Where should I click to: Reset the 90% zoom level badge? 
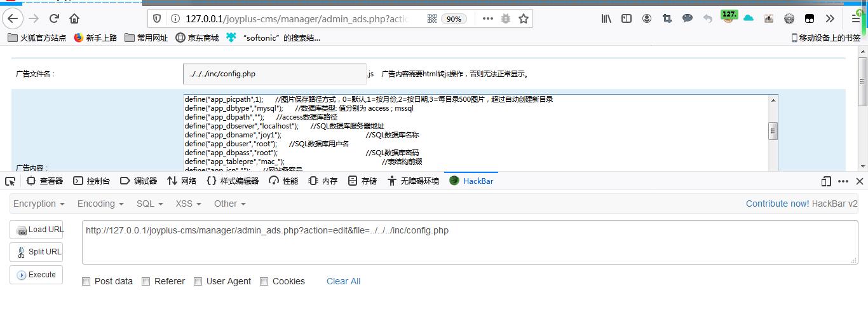click(454, 19)
